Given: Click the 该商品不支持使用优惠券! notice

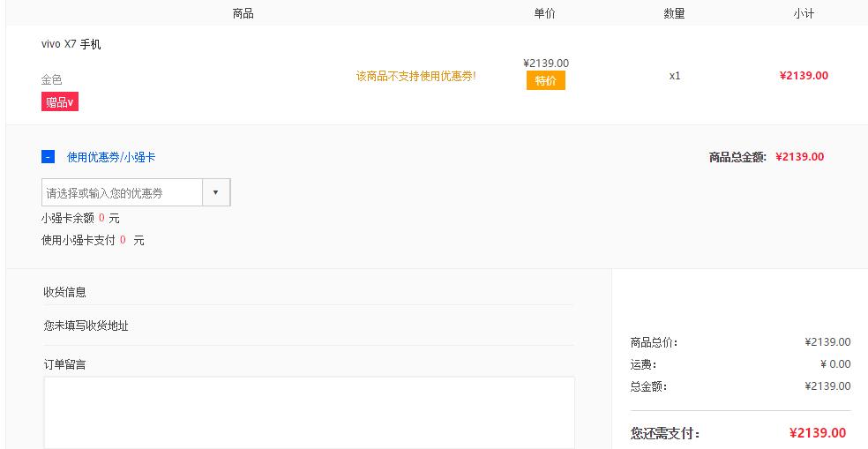Looking at the screenshot, I should pos(415,77).
